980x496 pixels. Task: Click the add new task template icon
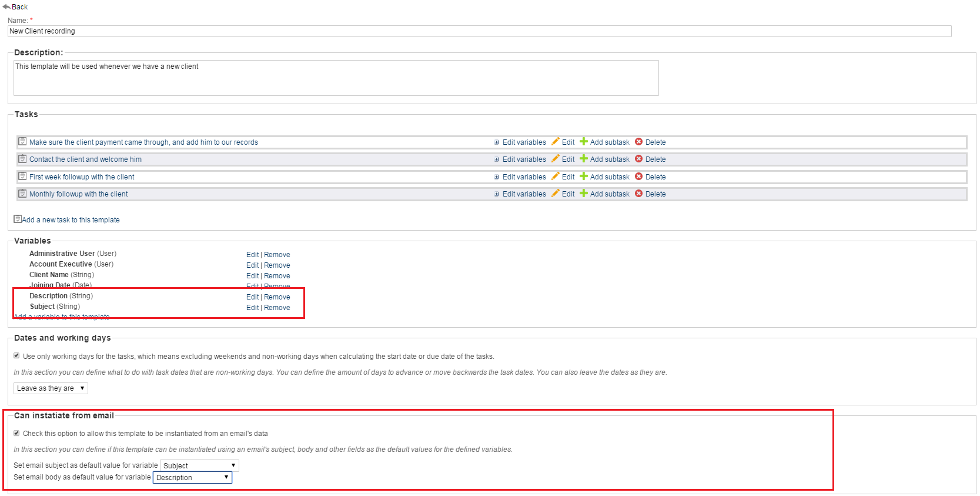[18, 219]
